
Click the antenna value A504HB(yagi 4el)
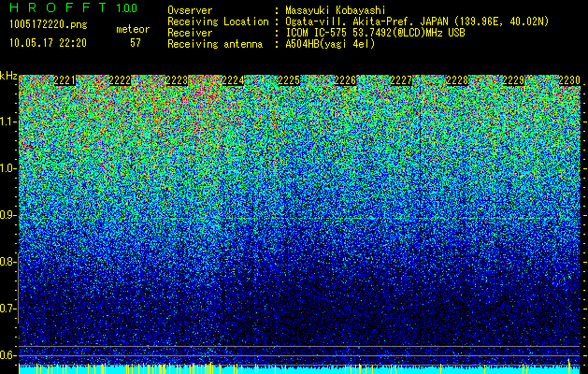point(330,44)
